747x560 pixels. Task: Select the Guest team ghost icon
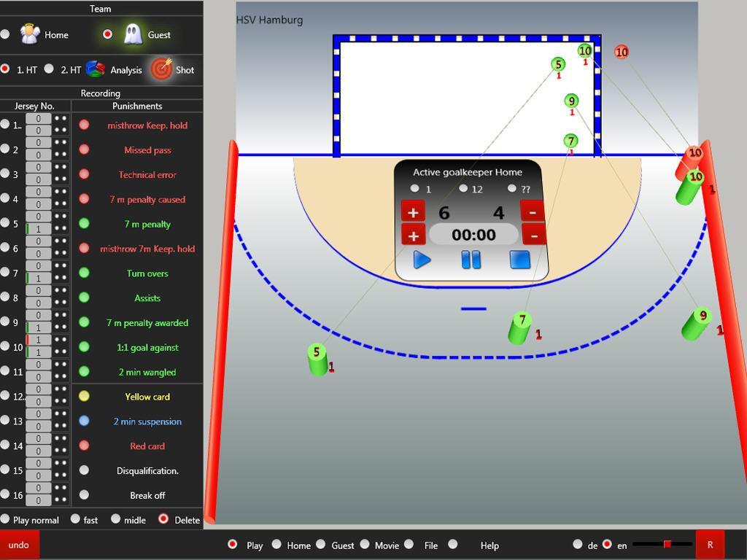coord(133,34)
